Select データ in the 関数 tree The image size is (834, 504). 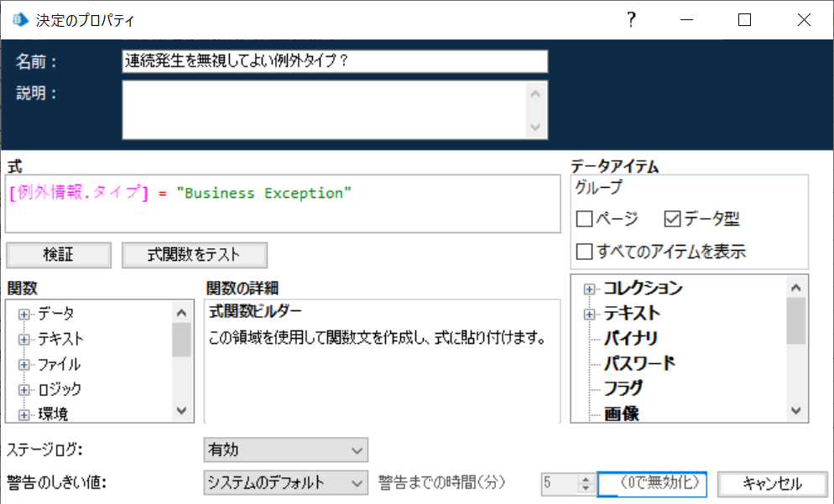(x=56, y=314)
